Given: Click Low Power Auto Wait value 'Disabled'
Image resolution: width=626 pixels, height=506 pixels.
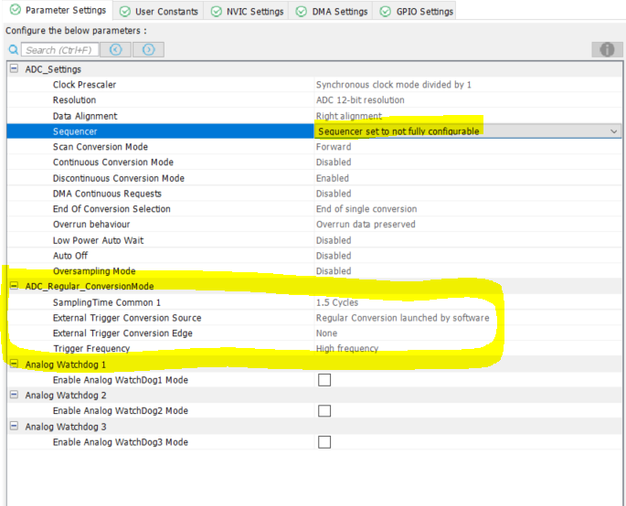Looking at the screenshot, I should click(x=334, y=240).
